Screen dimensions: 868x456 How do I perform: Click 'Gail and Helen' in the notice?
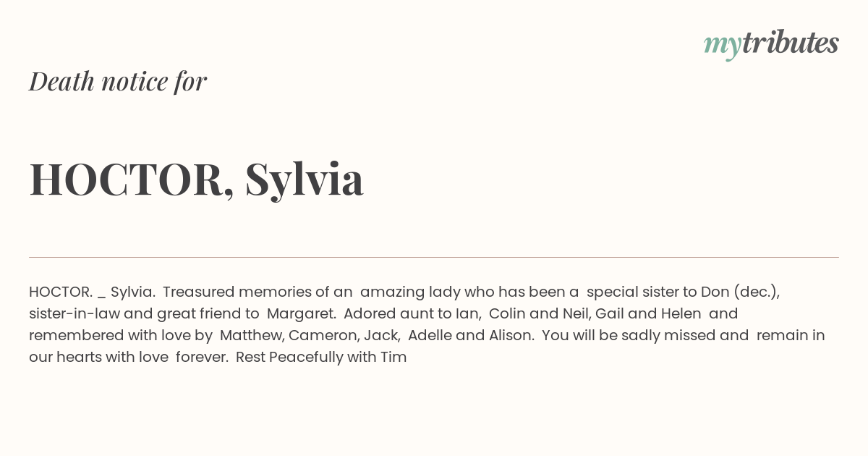[648, 314]
